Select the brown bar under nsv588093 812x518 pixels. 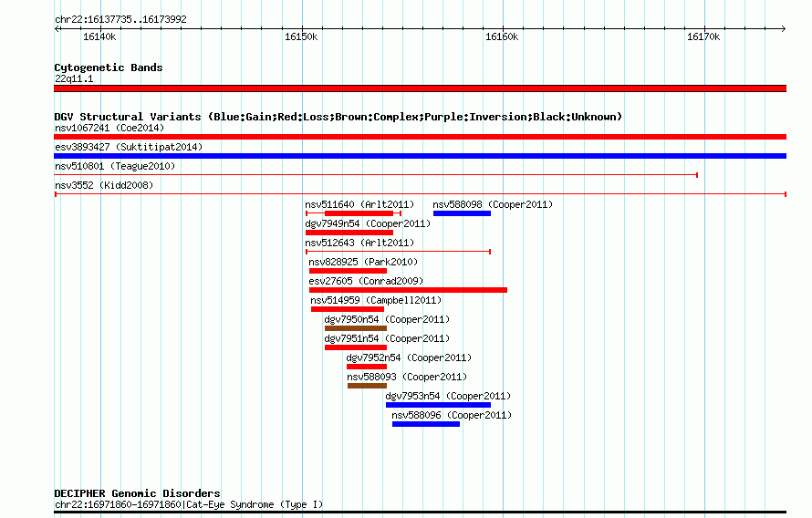pos(367,386)
